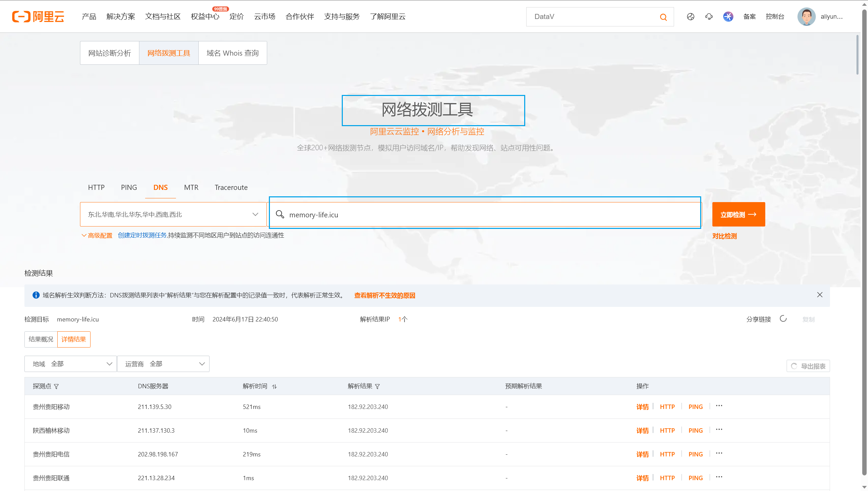Open more actions for 贵州贵阳移动 row
The height and width of the screenshot is (491, 868).
pos(719,406)
